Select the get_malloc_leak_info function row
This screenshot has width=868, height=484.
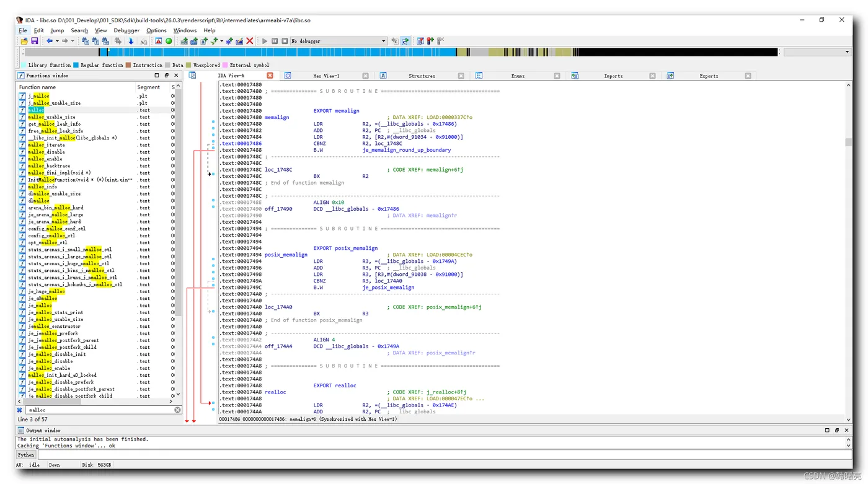[96, 124]
